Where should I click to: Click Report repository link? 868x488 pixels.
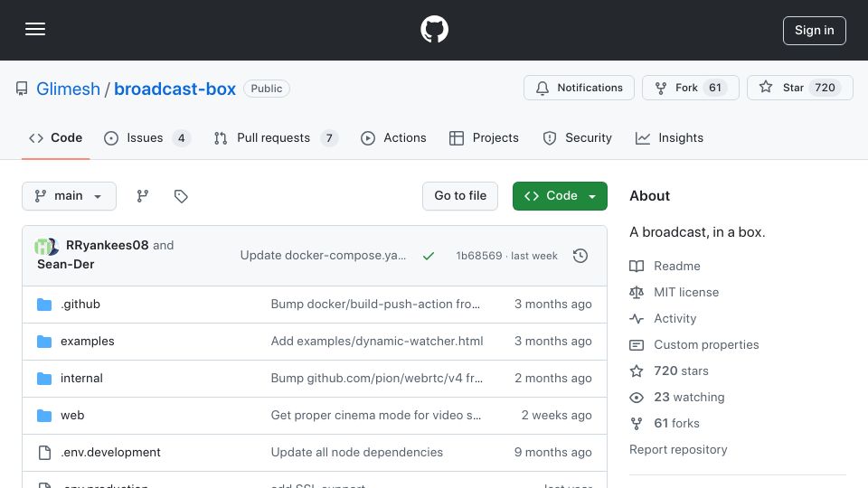(x=678, y=449)
